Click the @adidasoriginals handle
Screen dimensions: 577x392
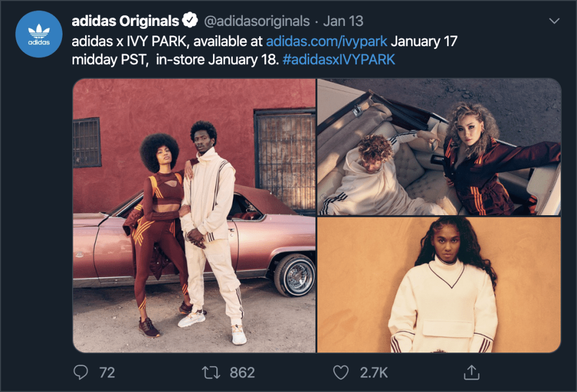(x=256, y=21)
